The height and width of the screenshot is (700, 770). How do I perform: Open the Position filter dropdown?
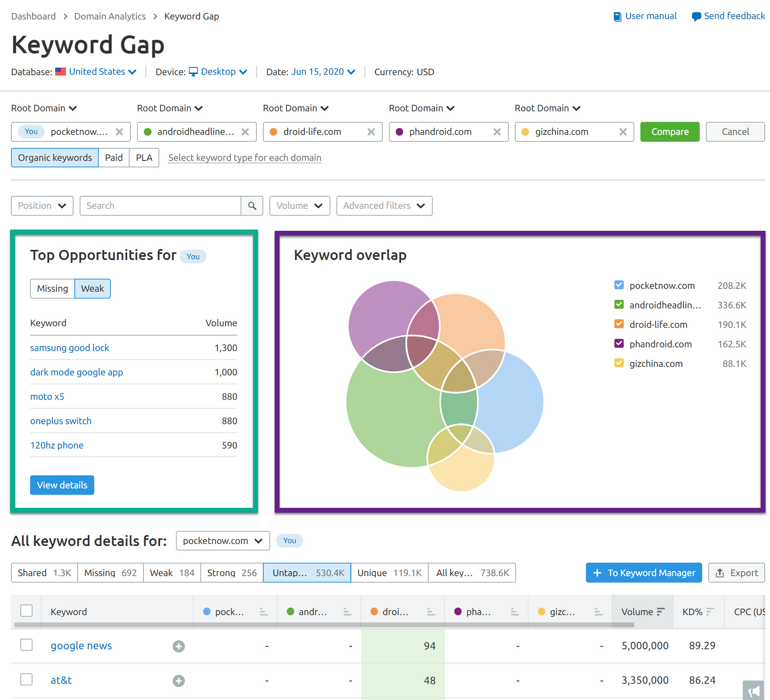click(42, 206)
